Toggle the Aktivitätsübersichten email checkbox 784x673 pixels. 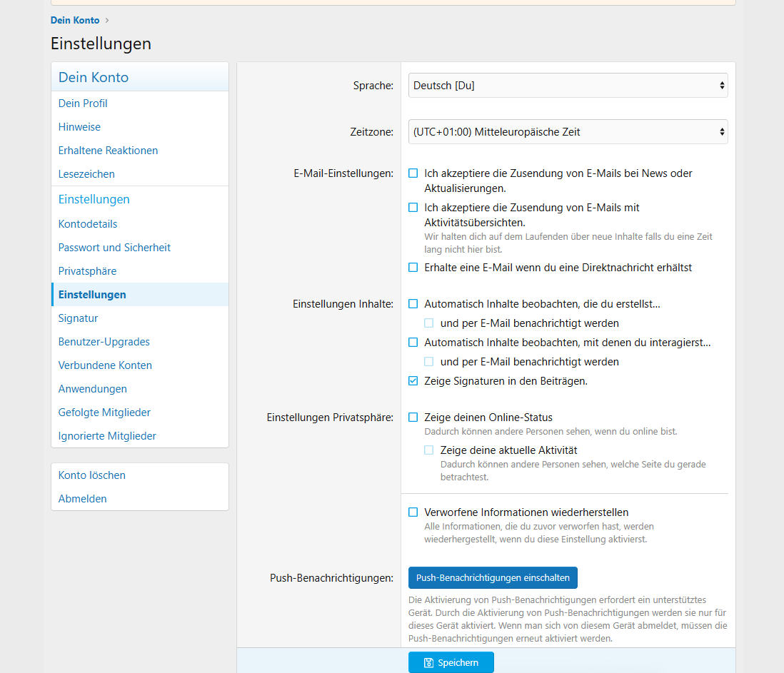(413, 208)
